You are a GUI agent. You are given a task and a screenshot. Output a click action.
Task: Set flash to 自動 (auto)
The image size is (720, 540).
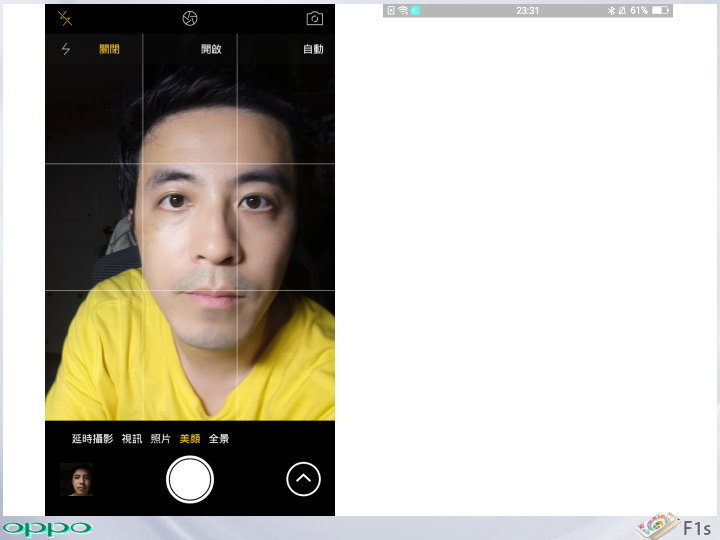point(313,49)
